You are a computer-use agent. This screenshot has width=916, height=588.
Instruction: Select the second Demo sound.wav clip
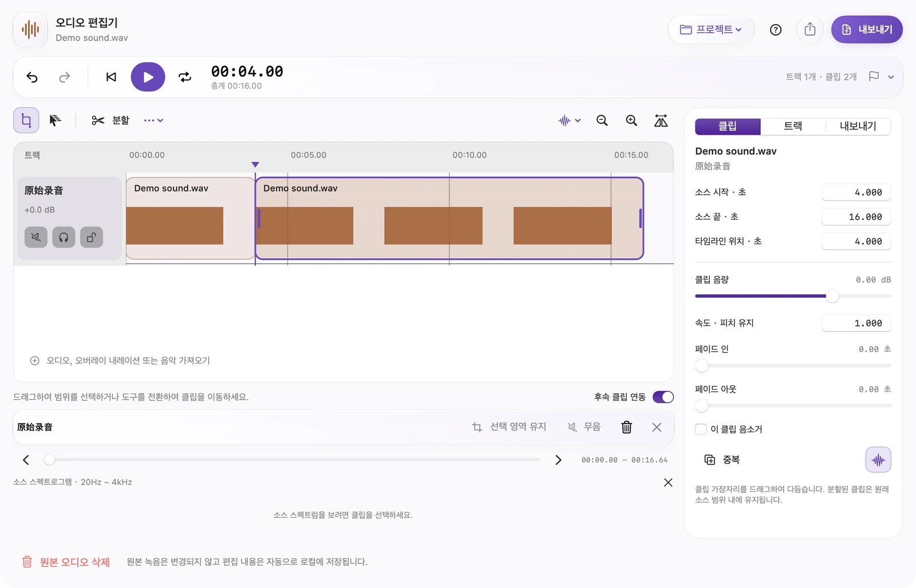pyautogui.click(x=449, y=218)
